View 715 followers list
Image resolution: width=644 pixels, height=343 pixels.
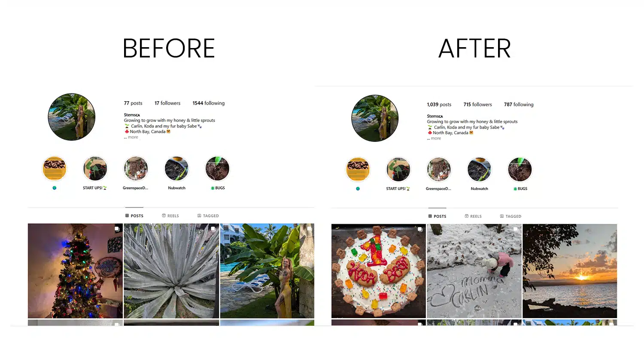point(477,105)
